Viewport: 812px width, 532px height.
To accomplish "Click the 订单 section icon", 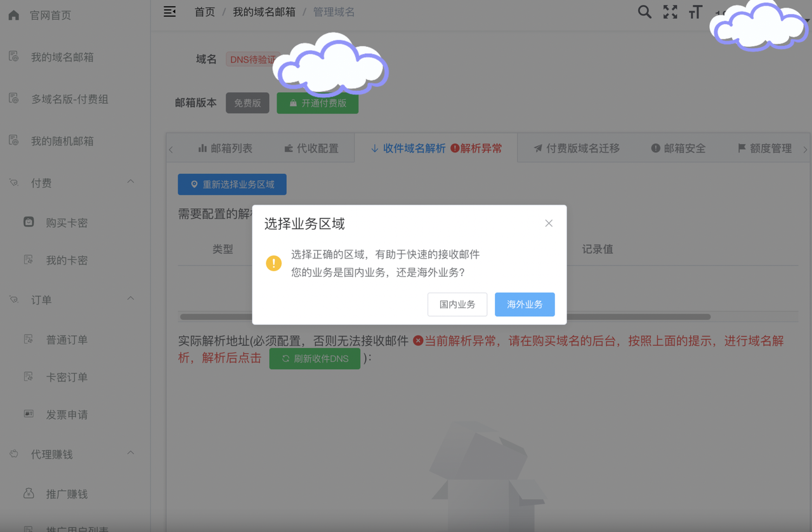I will (x=14, y=300).
